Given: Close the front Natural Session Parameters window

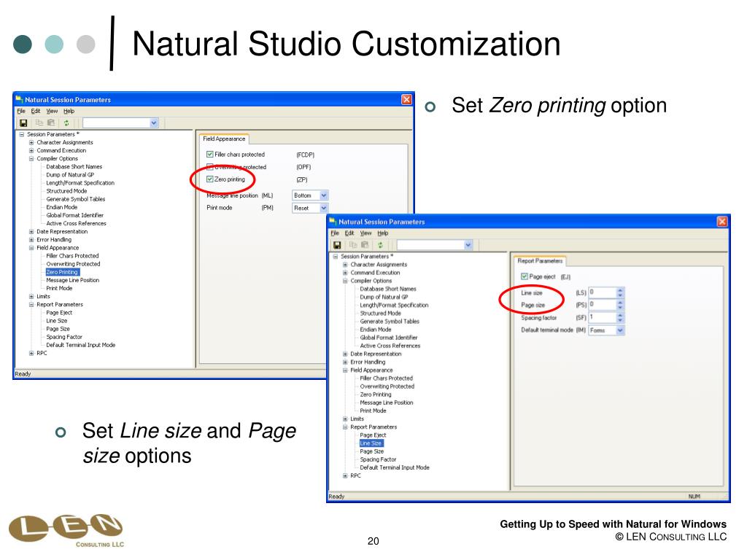Looking at the screenshot, I should pos(722,222).
